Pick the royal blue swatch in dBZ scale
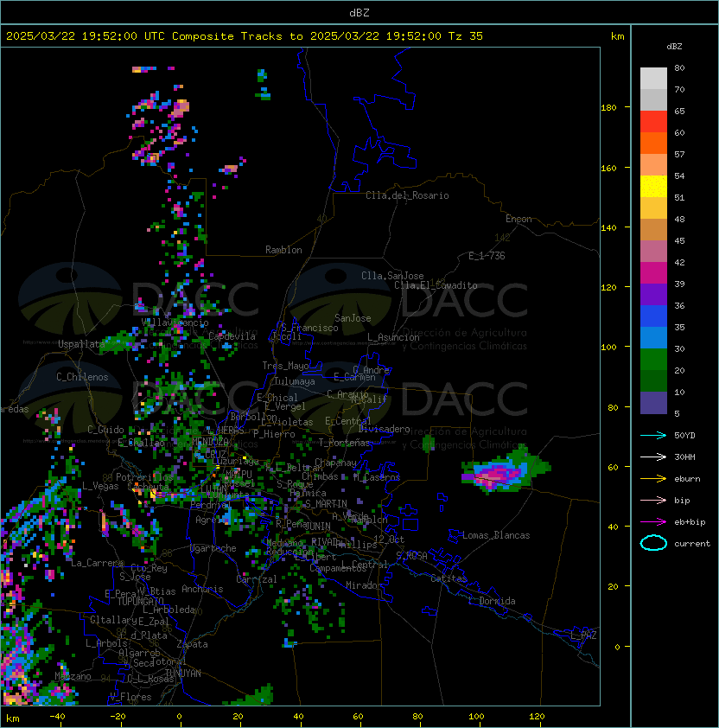Screen dimensions: 719x728 pyautogui.click(x=653, y=316)
